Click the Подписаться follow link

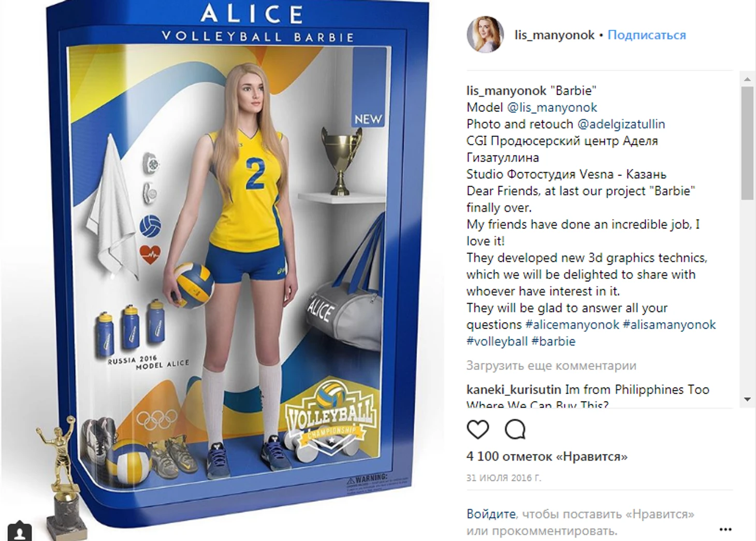click(x=646, y=35)
